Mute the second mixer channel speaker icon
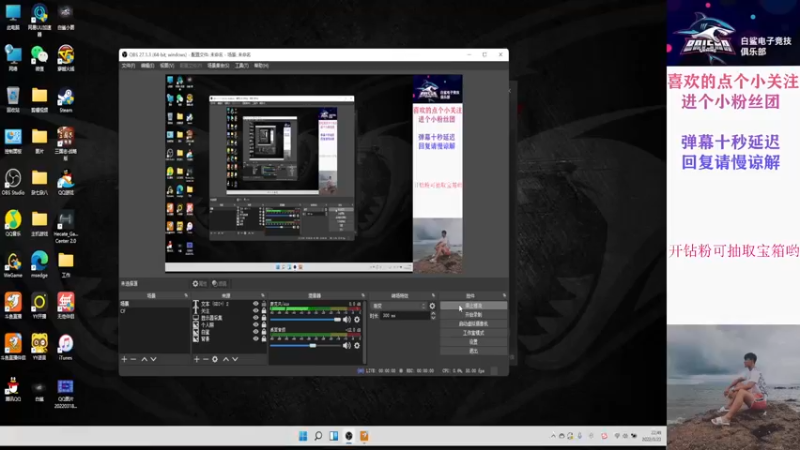Viewport: 800px width, 450px height. tap(347, 345)
